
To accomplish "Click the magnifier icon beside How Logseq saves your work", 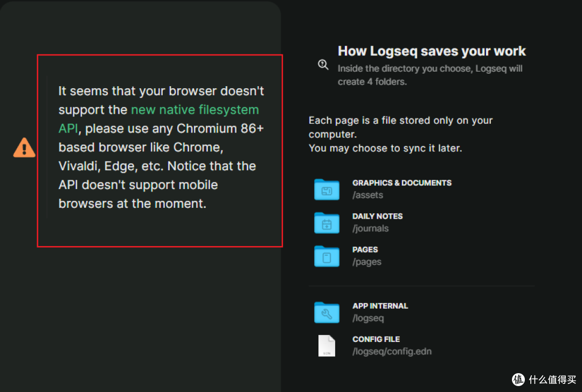I will coord(323,65).
